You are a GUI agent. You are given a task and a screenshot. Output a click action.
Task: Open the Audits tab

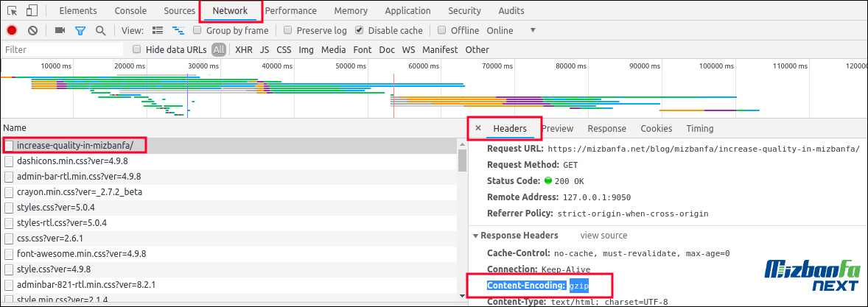pyautogui.click(x=511, y=10)
